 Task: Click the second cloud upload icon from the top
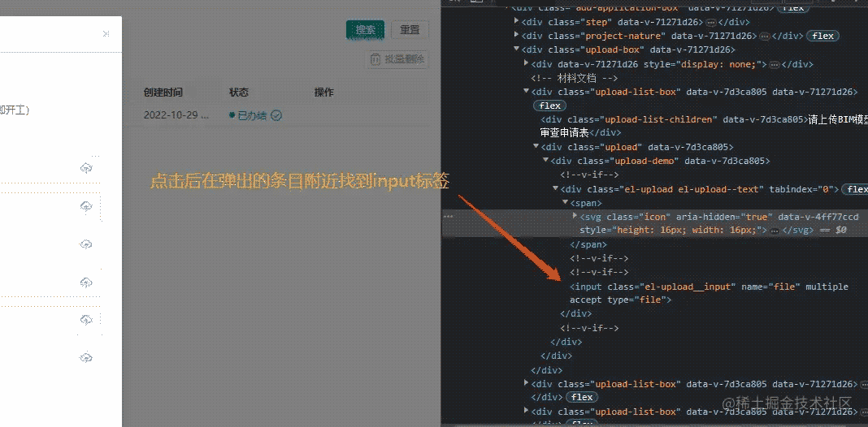pyautogui.click(x=86, y=206)
